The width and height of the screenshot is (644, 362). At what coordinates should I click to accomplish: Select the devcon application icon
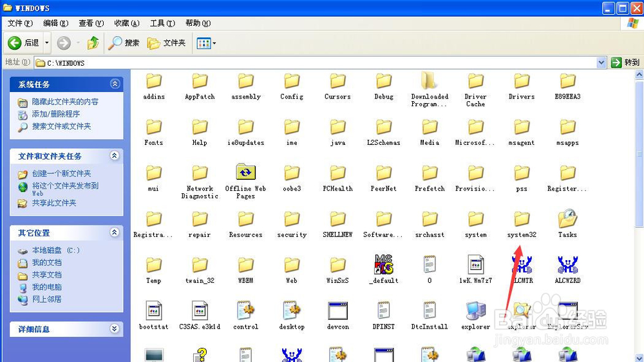pyautogui.click(x=337, y=316)
